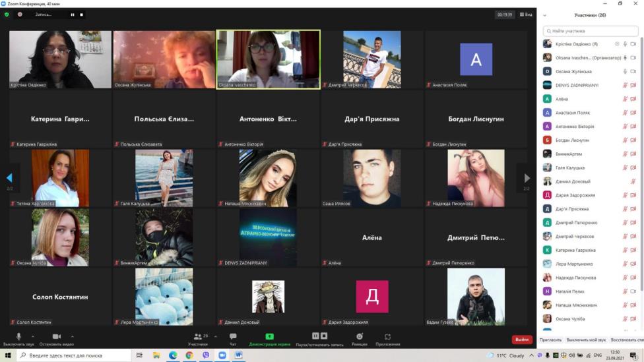Viewport: 644px width, 362px height.
Task: Select Галя Калуцька in the participants list
Action: pyautogui.click(x=590, y=168)
